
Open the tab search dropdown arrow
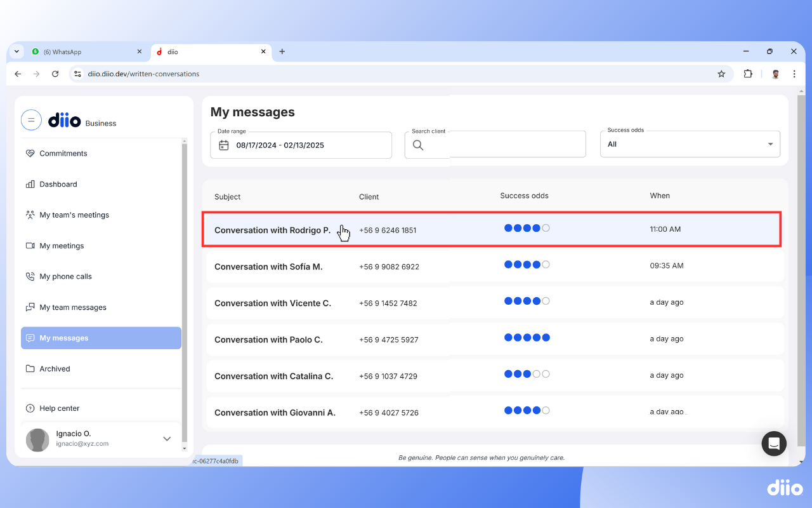(x=16, y=51)
